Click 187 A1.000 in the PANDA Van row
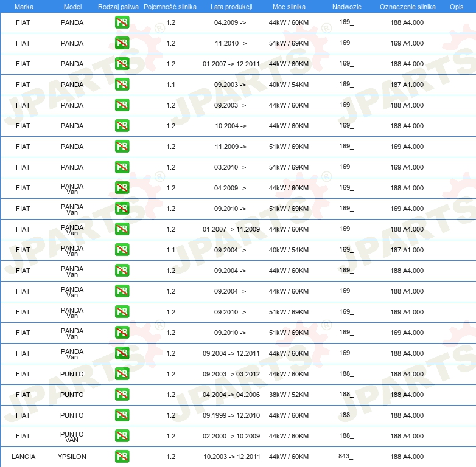This screenshot has height=467, width=476. (x=407, y=250)
